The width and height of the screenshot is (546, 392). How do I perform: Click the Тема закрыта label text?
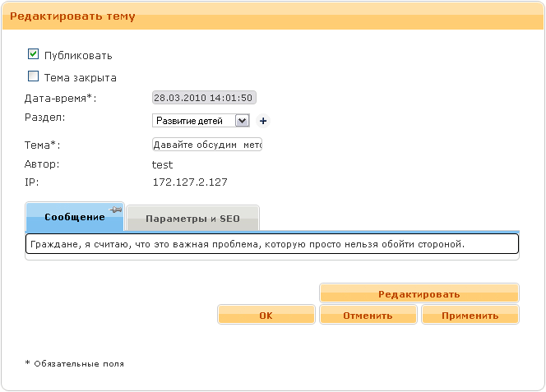coord(80,78)
